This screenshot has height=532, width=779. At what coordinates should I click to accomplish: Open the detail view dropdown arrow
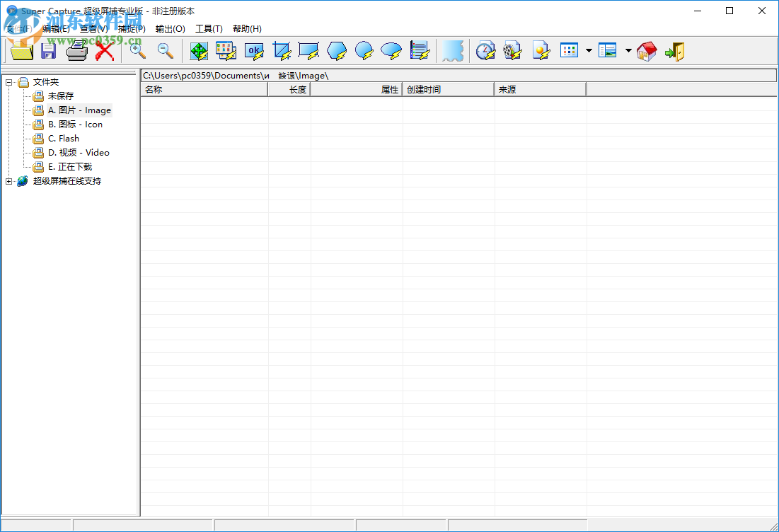click(628, 50)
